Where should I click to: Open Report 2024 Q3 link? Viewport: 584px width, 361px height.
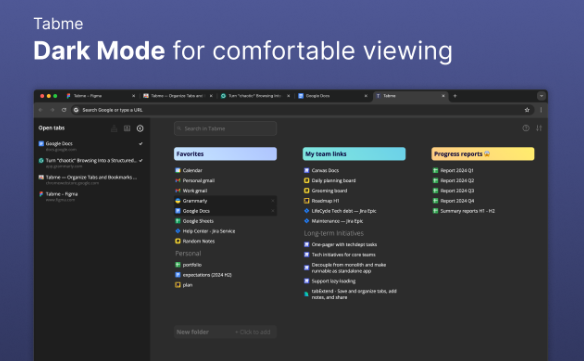457,190
